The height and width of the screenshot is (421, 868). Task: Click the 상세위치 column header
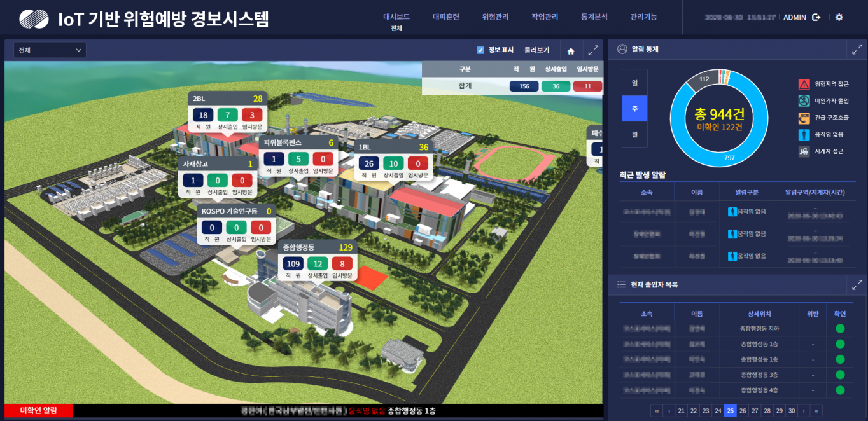(759, 314)
